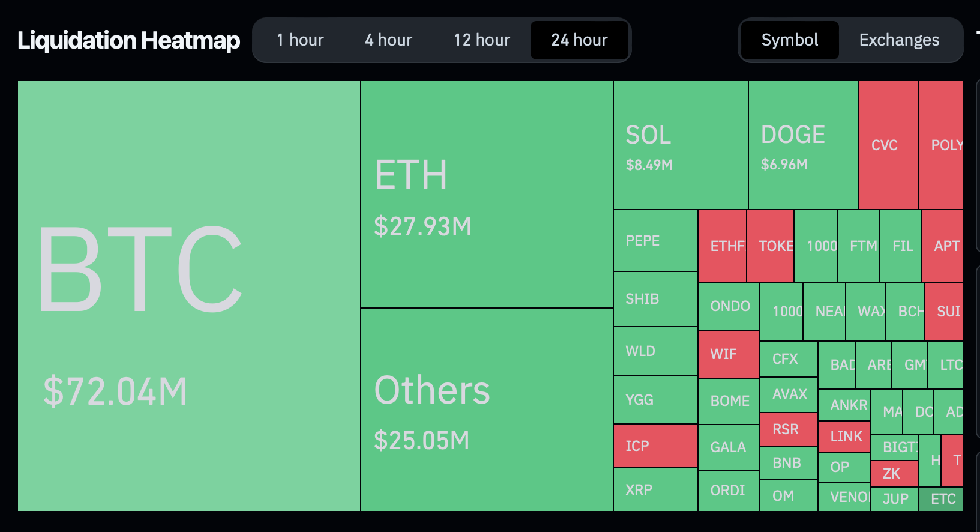
Task: Click the red WIF tile
Action: (x=729, y=354)
